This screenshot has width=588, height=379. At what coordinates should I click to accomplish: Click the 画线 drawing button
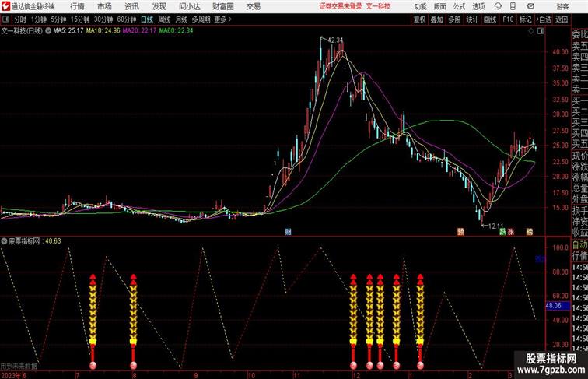click(x=490, y=19)
